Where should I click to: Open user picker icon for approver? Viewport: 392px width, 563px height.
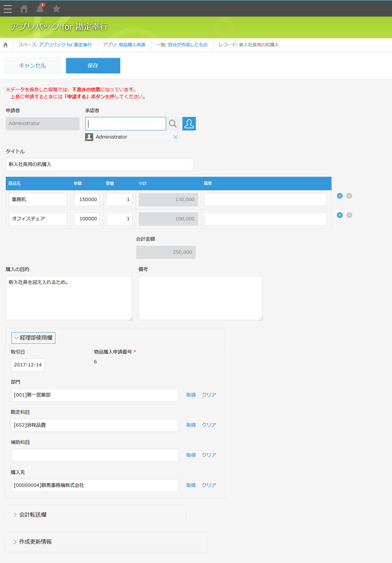[x=189, y=124]
